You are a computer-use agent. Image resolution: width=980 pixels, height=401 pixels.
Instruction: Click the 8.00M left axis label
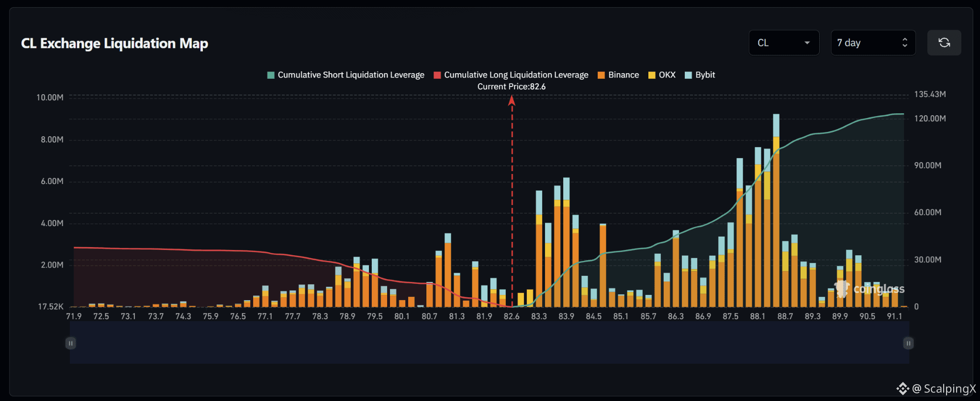(x=52, y=140)
